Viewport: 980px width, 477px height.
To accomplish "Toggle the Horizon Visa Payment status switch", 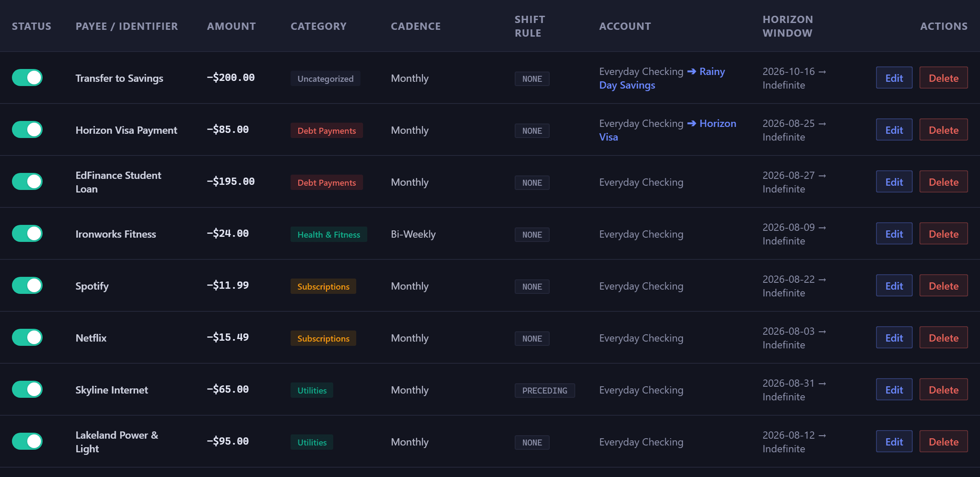I will coord(27,129).
